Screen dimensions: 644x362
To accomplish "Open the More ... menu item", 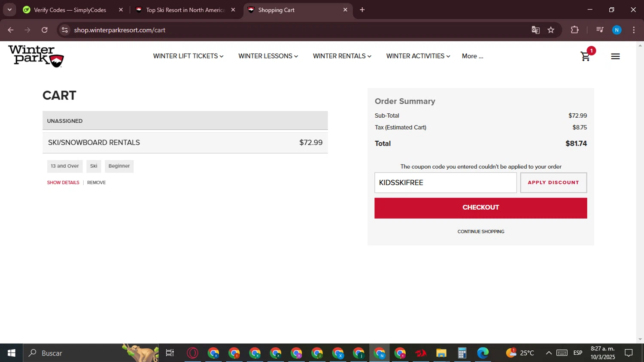I will (x=472, y=56).
